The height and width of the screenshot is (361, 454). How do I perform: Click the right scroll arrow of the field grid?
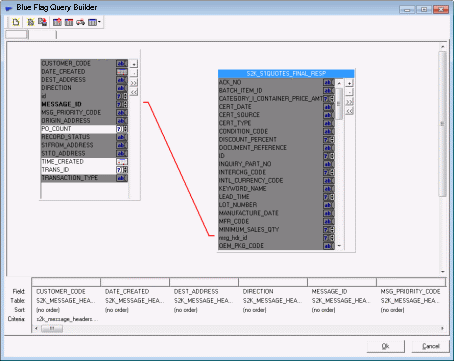coord(442,329)
